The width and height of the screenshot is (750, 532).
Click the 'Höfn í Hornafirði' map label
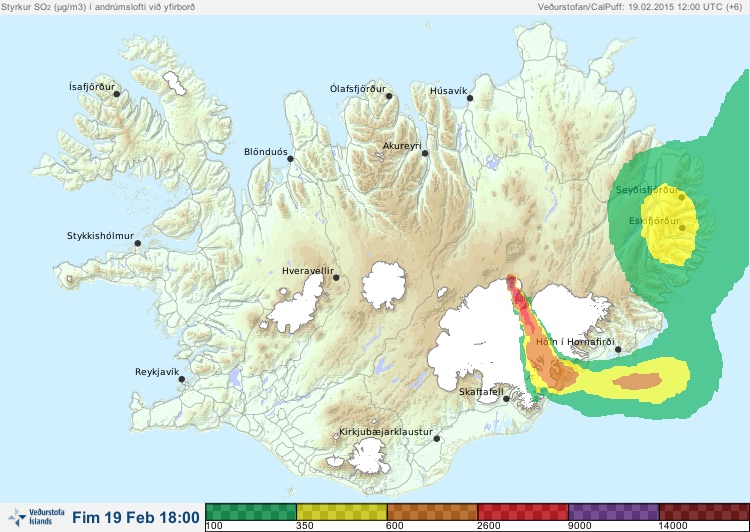click(x=575, y=342)
